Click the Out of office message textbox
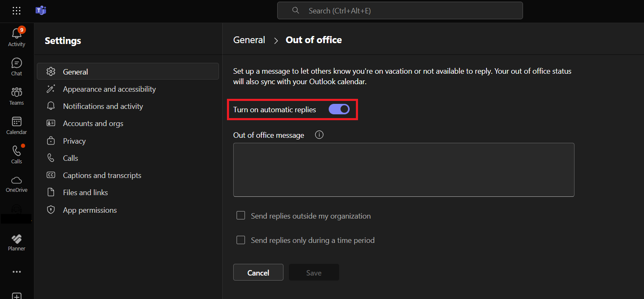The width and height of the screenshot is (644, 299). tap(404, 170)
